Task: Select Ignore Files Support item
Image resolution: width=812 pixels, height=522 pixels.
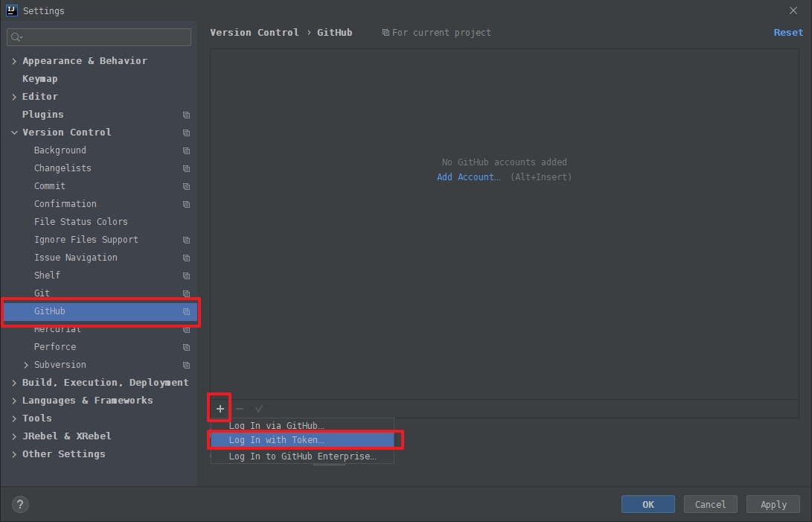Action: (x=86, y=240)
